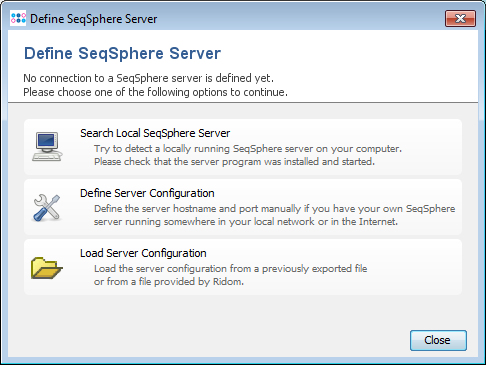The width and height of the screenshot is (486, 365).
Task: Click the 'Please choose one of the following options' text
Action: pos(155,92)
